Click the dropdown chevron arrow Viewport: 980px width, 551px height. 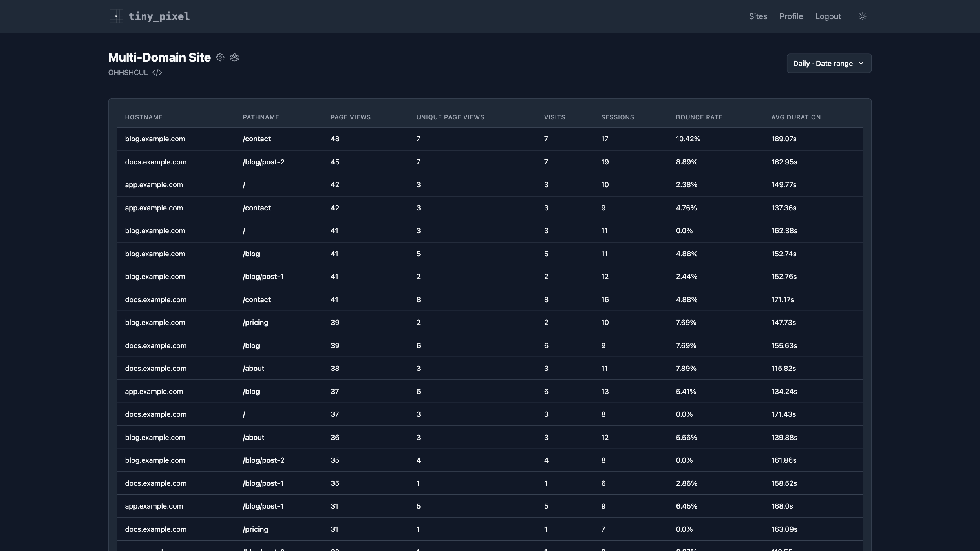(x=861, y=64)
